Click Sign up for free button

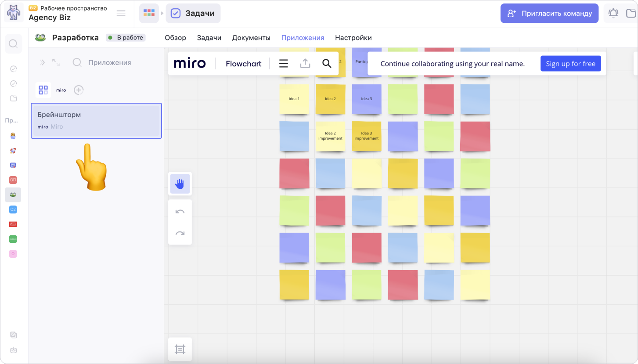[570, 64]
